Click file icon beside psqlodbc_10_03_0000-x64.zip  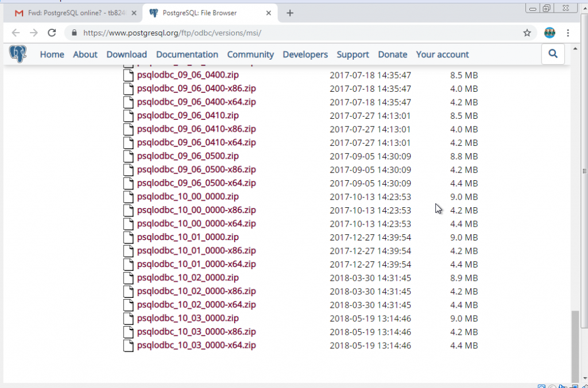tap(128, 345)
